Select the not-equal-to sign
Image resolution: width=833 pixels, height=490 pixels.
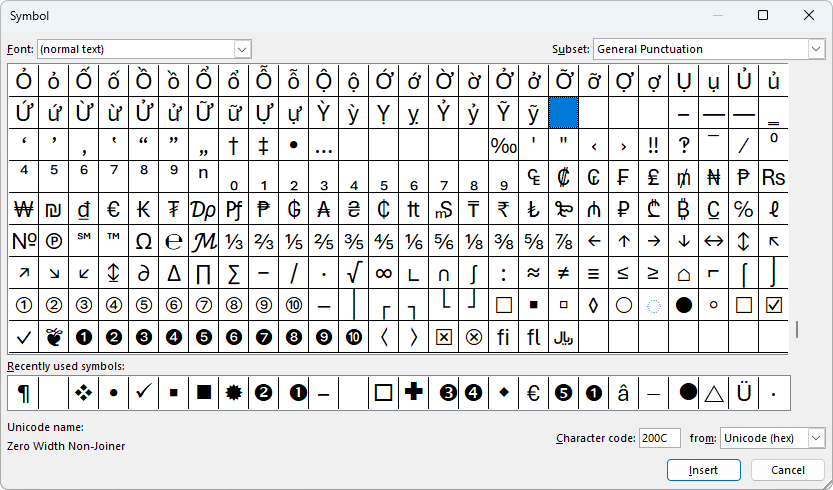click(564, 273)
